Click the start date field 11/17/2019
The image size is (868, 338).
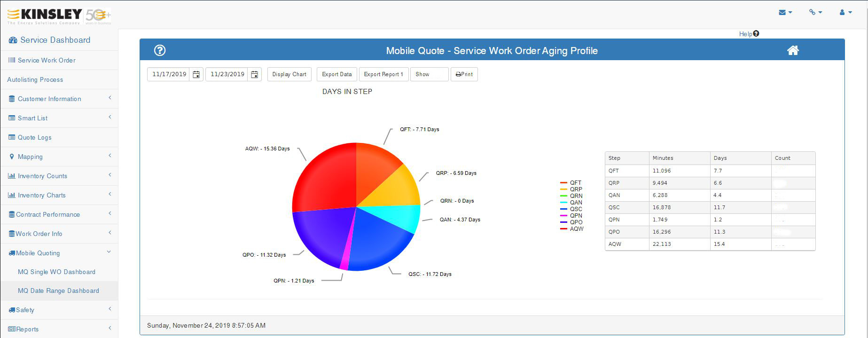click(169, 74)
